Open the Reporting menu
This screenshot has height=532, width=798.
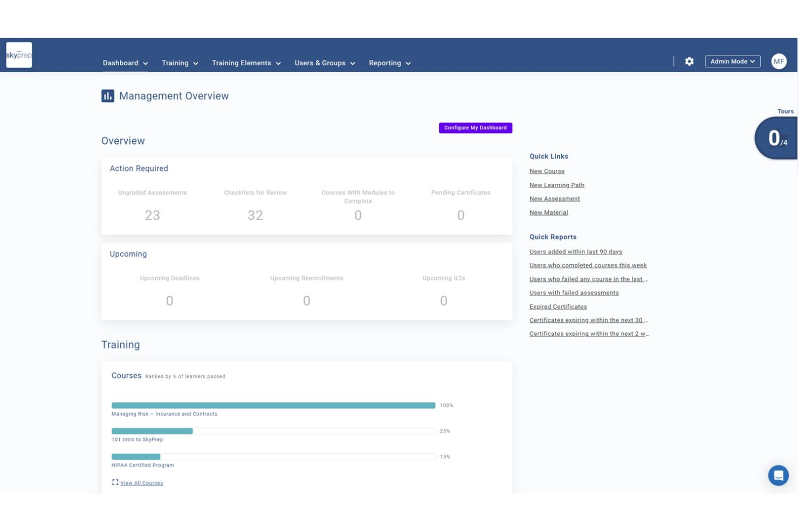389,63
